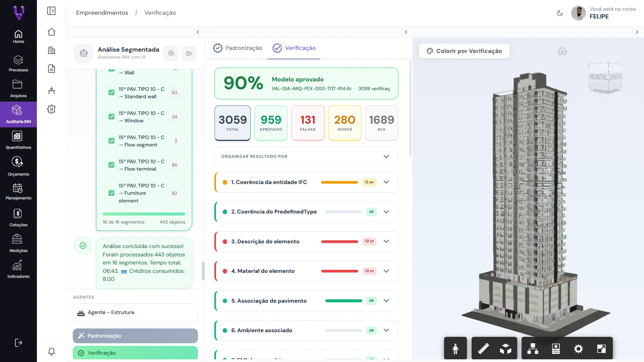
Task: Click Colorir por Verificação button
Action: [x=464, y=51]
